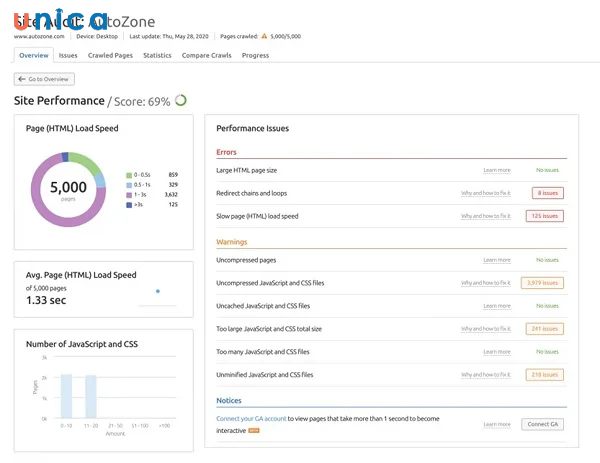
Task: Open the 125 issues for slow page load
Action: click(x=545, y=216)
